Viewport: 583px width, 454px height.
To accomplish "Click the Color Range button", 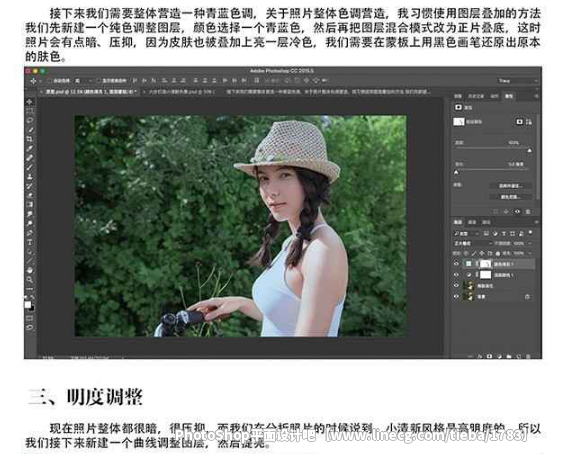I will (x=510, y=196).
